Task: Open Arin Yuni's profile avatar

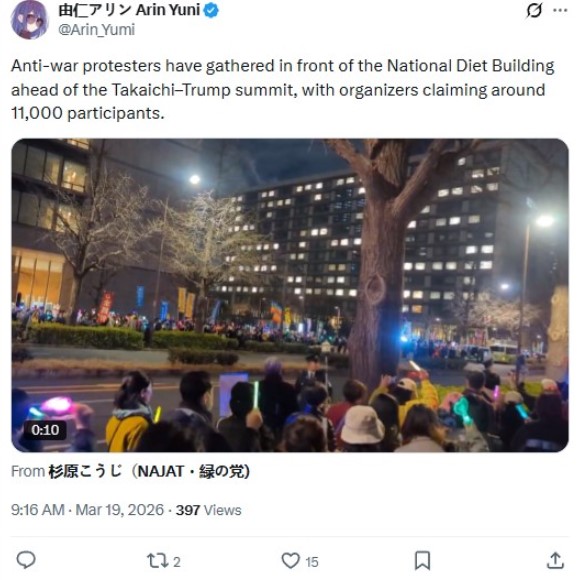Action: [x=29, y=20]
